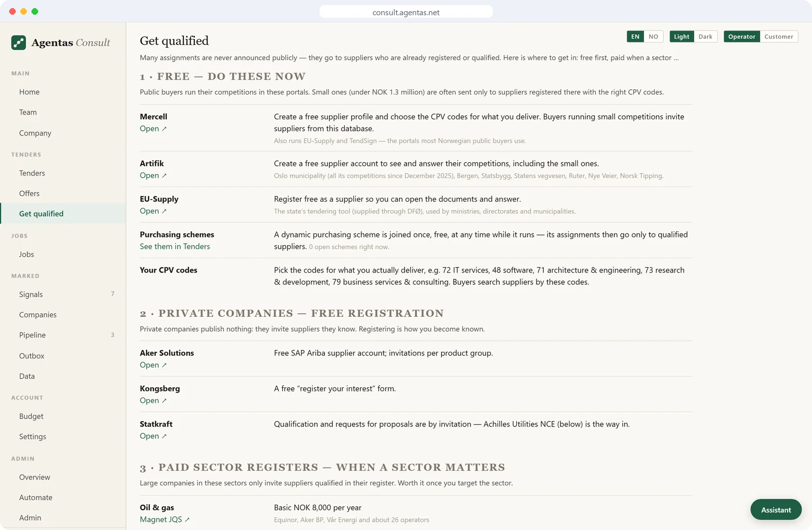Image resolution: width=812 pixels, height=530 pixels.
Task: Open the Magnet JQS external link arrow
Action: pyautogui.click(x=187, y=519)
